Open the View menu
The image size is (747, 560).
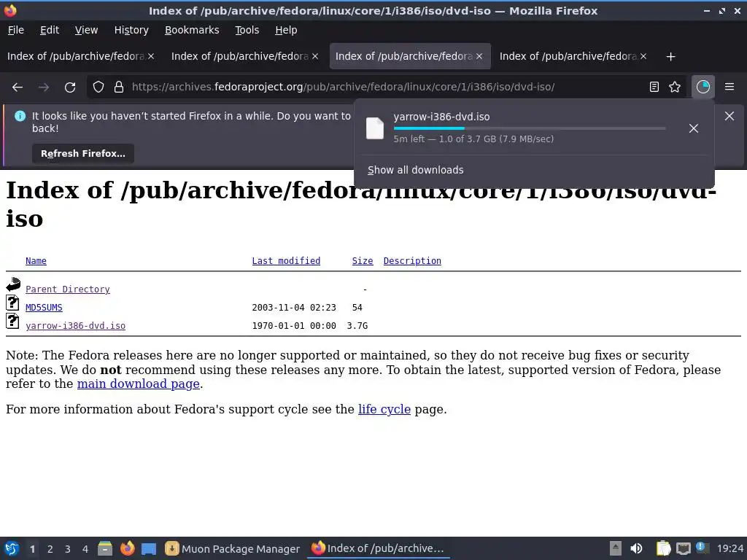pos(86,30)
